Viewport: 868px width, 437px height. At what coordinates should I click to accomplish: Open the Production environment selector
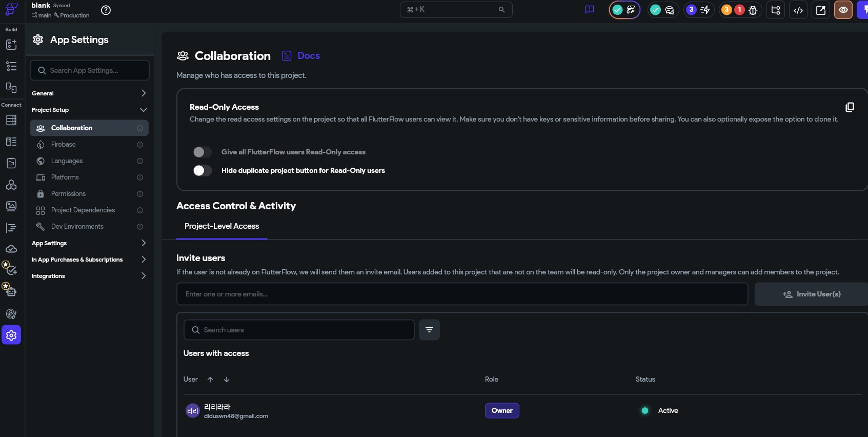pyautogui.click(x=72, y=15)
